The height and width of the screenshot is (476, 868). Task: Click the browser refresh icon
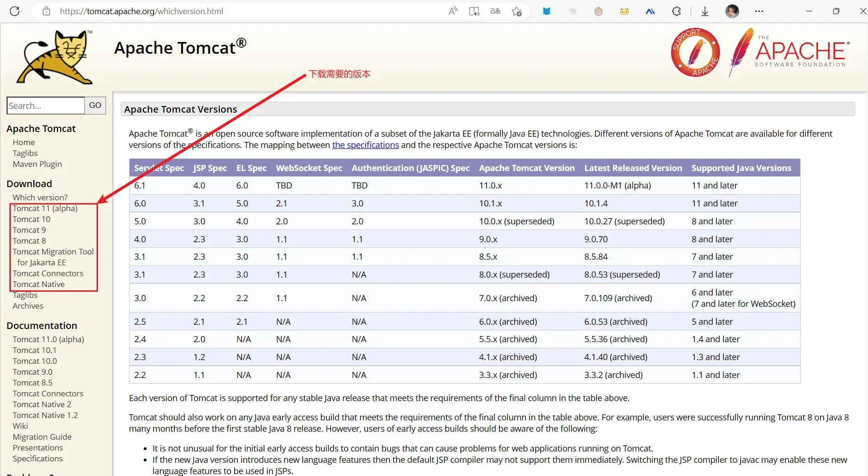(x=15, y=11)
